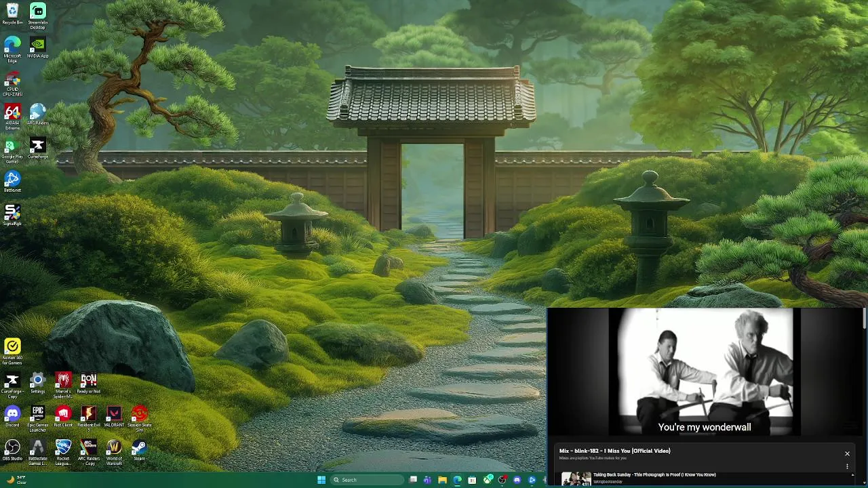Viewport: 868px width, 488px height.
Task: Open the OBS Studio desktop shortcut
Action: point(12,451)
